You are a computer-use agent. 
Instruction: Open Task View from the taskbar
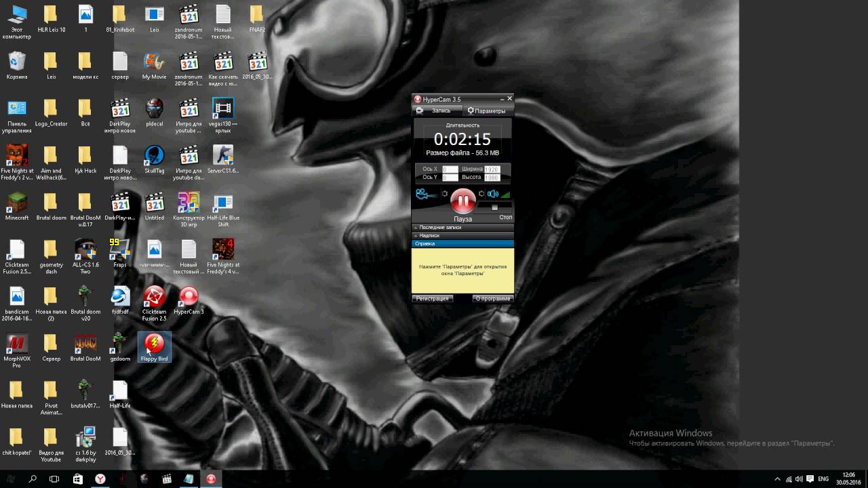[54, 479]
